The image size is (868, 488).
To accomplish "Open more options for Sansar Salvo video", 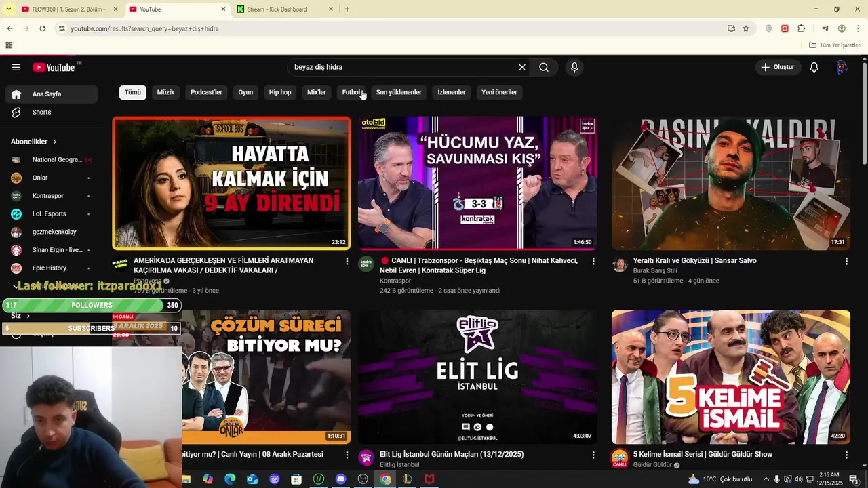I will [x=846, y=261].
